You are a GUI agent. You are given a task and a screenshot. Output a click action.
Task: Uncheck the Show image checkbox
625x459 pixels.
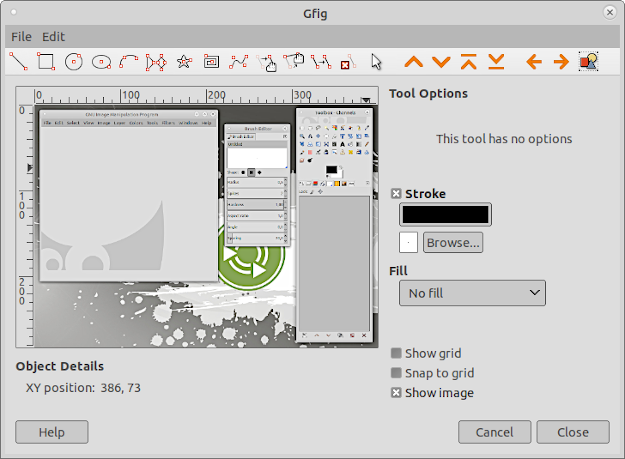pyautogui.click(x=396, y=393)
